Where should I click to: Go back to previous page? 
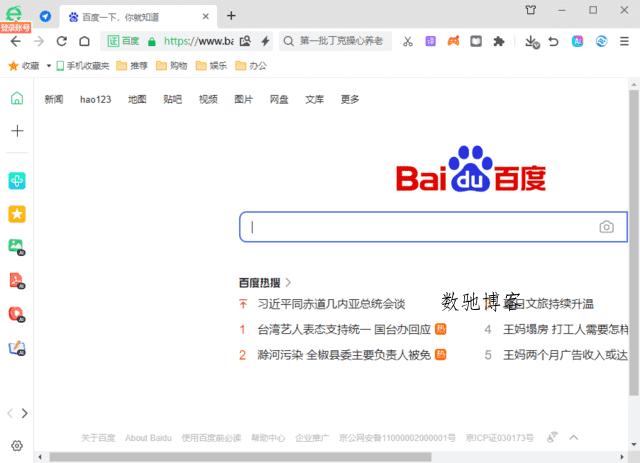tap(16, 41)
